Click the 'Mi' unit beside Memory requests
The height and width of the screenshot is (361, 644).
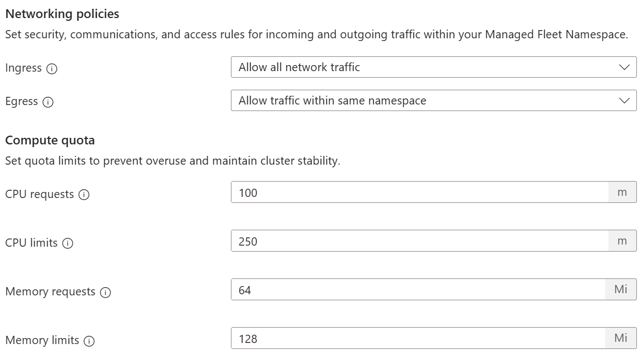(620, 290)
